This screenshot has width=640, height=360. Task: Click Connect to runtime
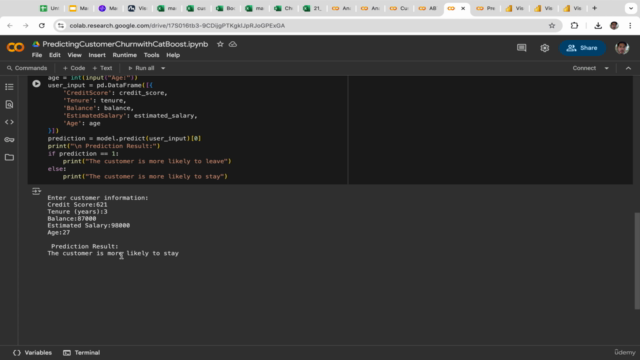pyautogui.click(x=584, y=68)
